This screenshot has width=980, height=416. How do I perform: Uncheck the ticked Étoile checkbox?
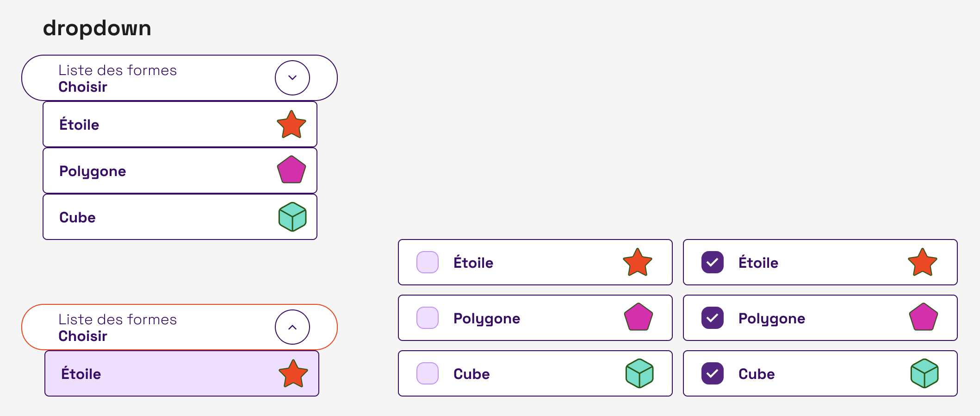click(x=713, y=262)
